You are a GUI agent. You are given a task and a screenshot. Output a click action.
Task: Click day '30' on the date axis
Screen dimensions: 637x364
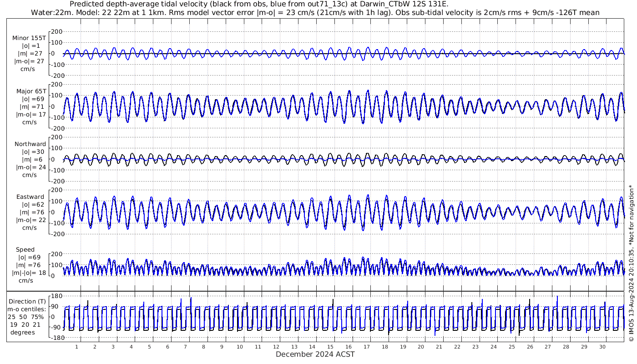coord(602,347)
